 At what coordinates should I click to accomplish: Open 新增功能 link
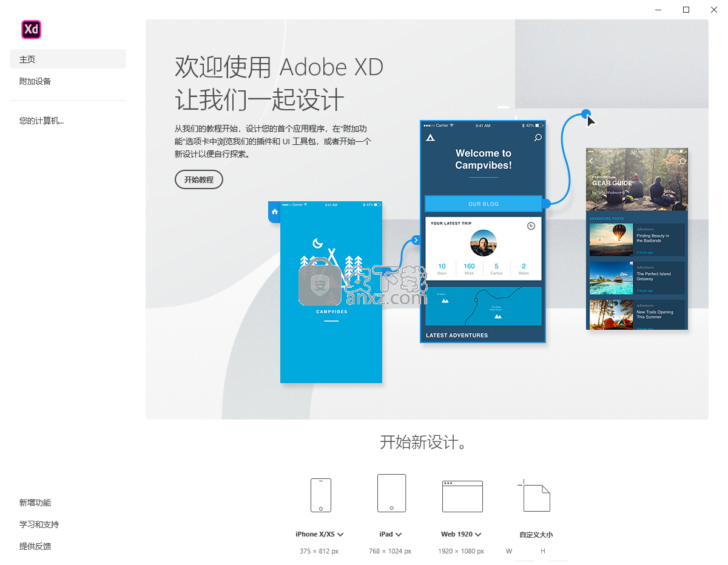(35, 503)
